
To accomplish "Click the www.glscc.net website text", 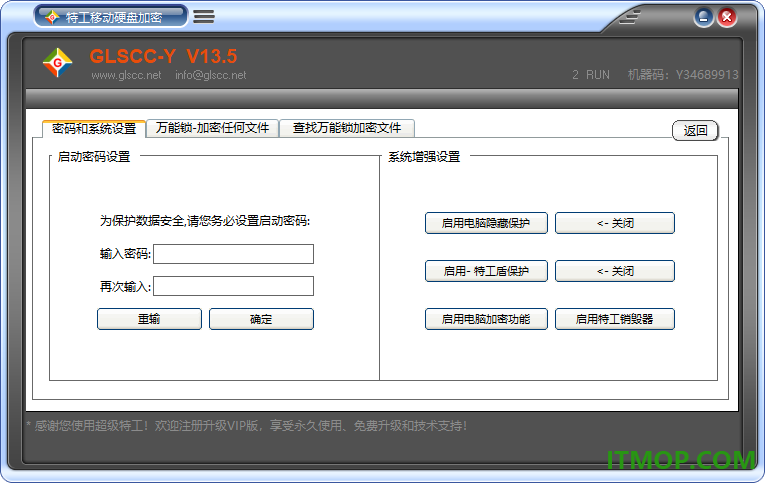I will (126, 75).
